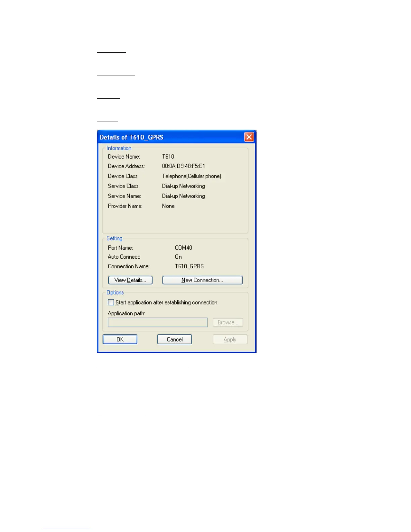Viewport: 411px width, 532px height.
Task: Click the T610_GPRS connection name value
Action: (189, 266)
